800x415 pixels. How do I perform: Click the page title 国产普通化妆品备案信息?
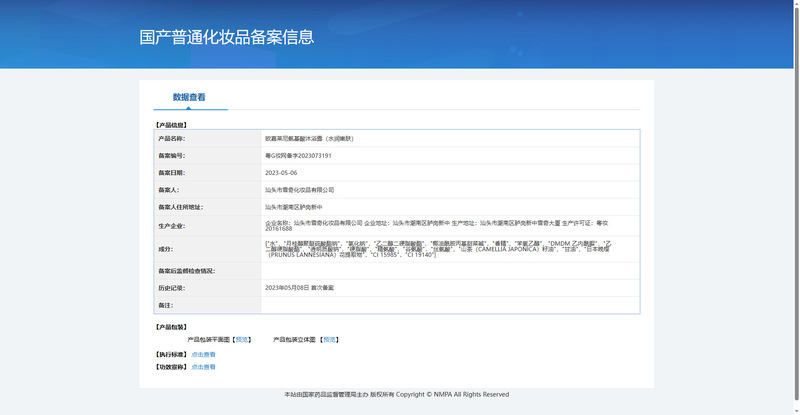click(x=227, y=37)
